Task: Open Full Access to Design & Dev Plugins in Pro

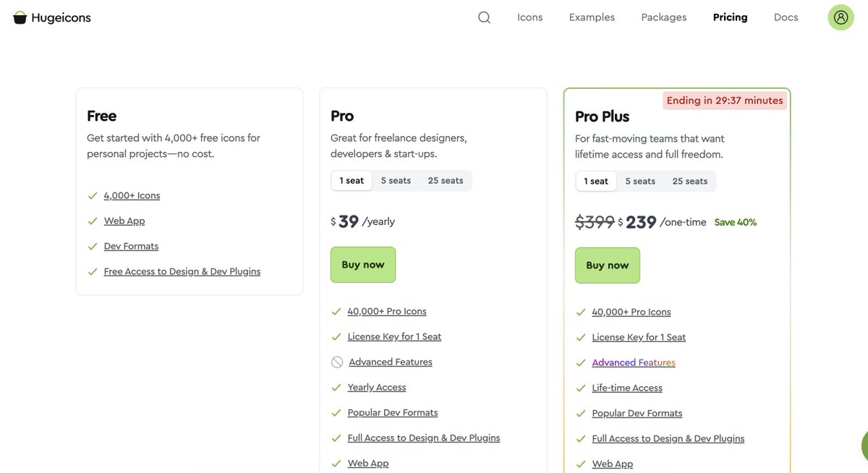Action: 424,438
